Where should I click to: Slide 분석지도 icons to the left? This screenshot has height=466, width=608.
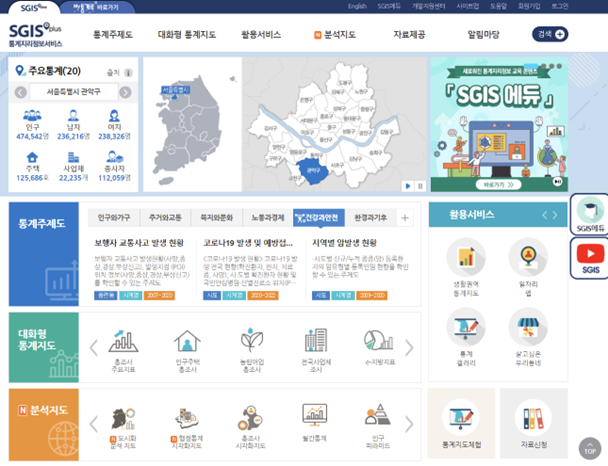[93, 424]
